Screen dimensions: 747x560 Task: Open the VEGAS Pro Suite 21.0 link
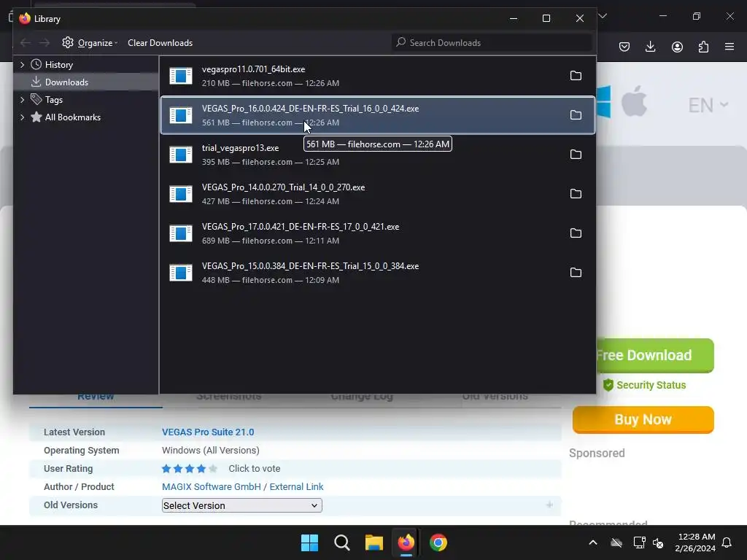click(x=208, y=432)
